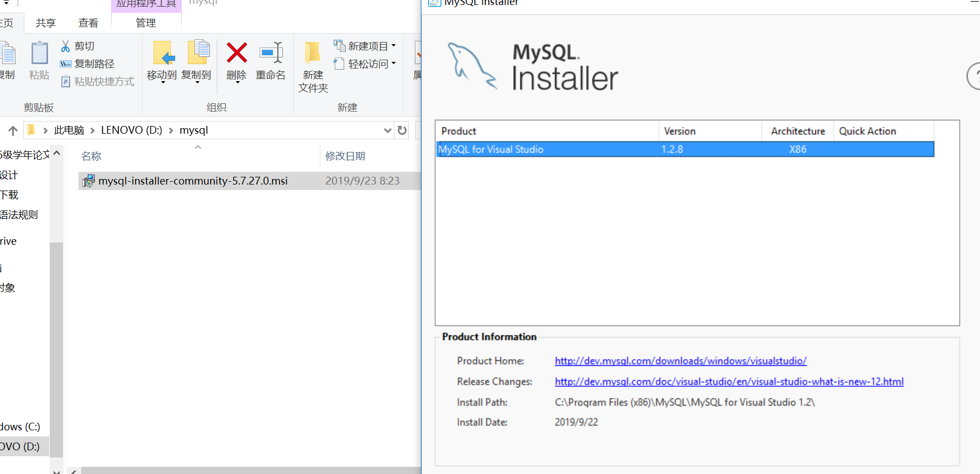Click the Copy to (复制到) folder icon
Screen dimensions: 980x474
coord(198,52)
